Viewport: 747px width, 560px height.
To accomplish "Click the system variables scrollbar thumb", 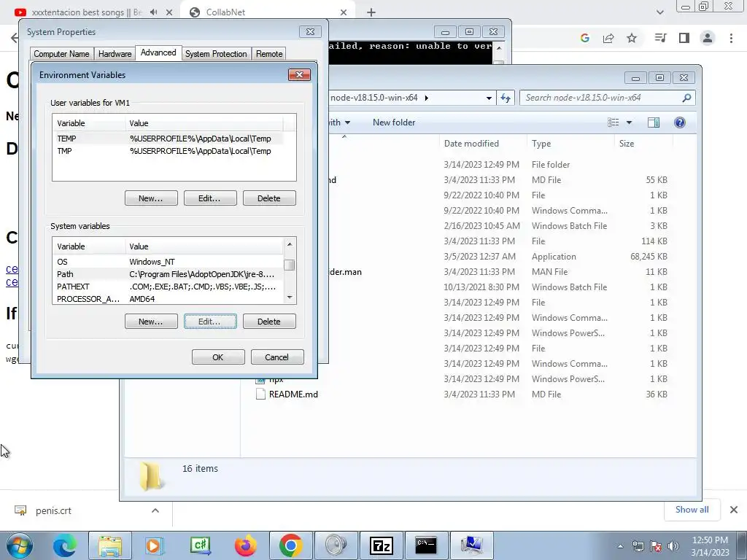I will click(x=289, y=265).
